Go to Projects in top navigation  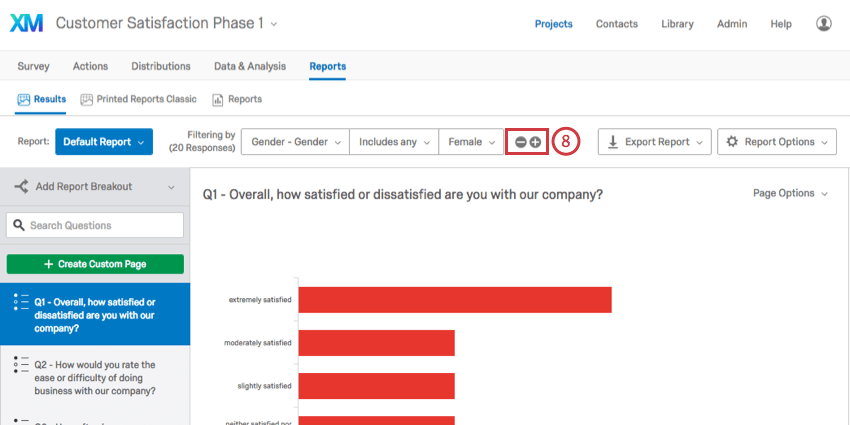(553, 24)
